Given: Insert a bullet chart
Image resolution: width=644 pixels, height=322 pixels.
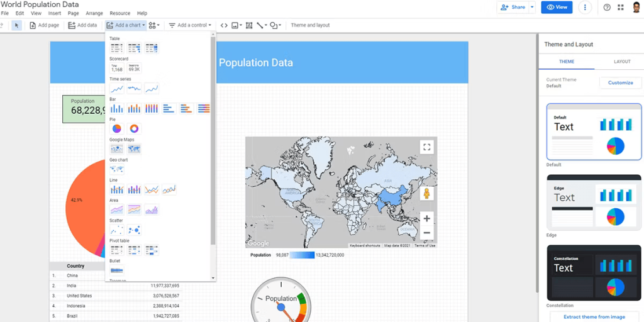Looking at the screenshot, I should pos(116,270).
